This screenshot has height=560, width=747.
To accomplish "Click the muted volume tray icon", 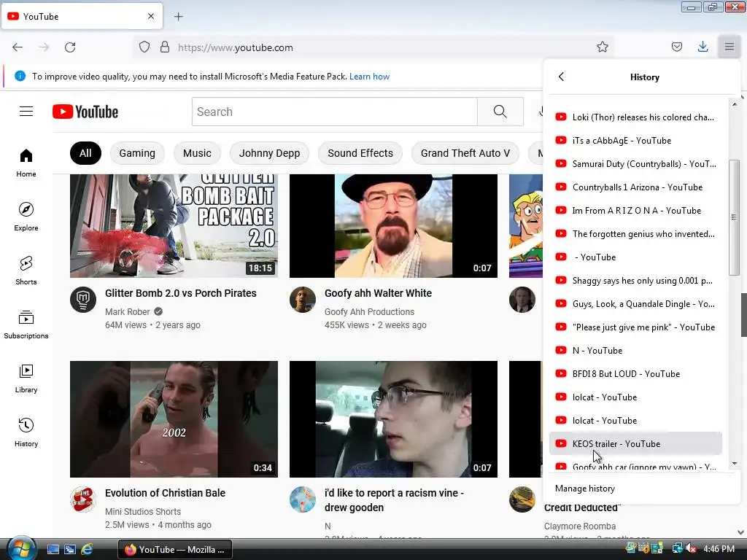I will [691, 549].
